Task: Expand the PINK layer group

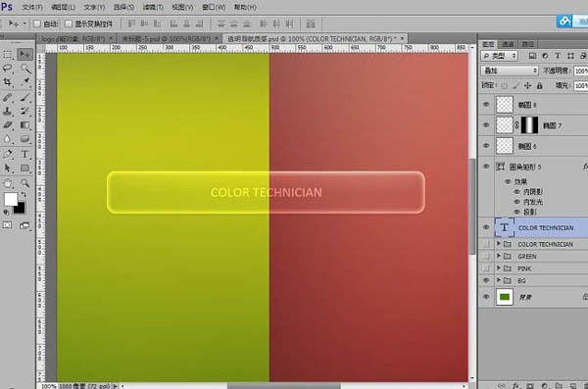Action: pos(499,268)
